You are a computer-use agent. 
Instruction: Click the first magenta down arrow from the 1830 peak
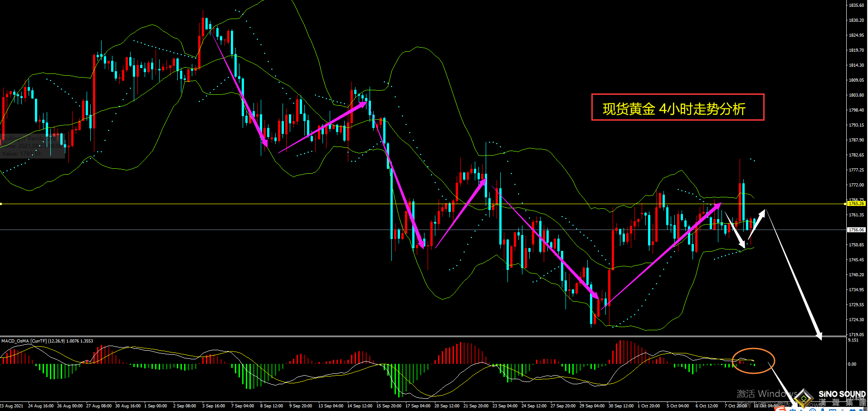tap(239, 86)
